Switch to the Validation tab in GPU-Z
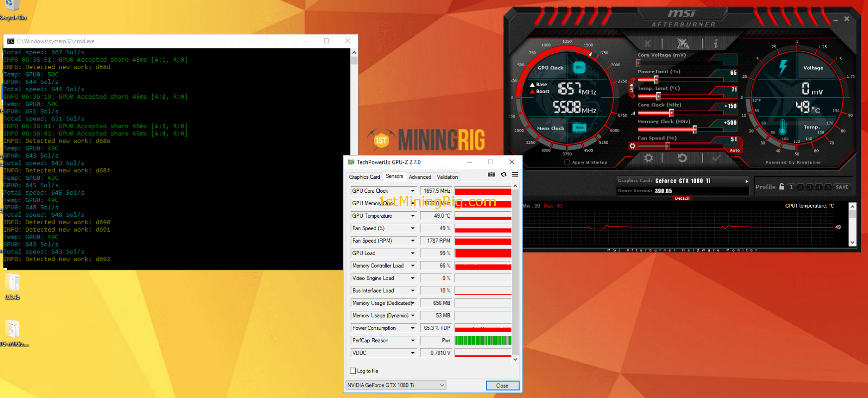The height and width of the screenshot is (398, 868). 447,177
